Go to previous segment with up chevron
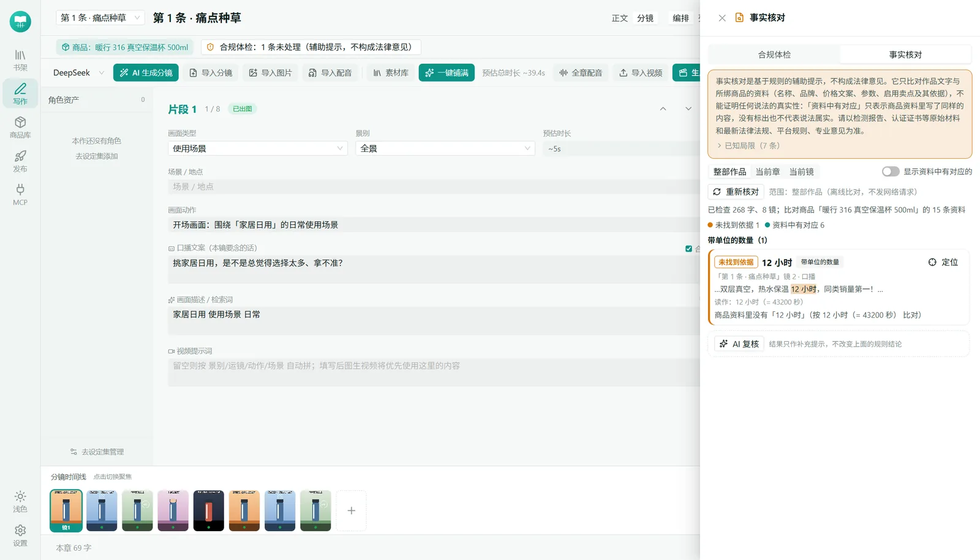 coord(663,108)
